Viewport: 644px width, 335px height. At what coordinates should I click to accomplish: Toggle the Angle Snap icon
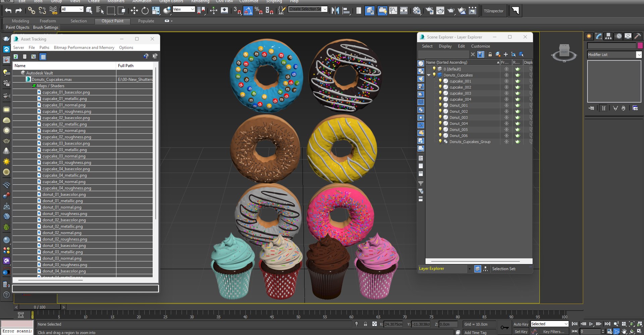coord(248,11)
